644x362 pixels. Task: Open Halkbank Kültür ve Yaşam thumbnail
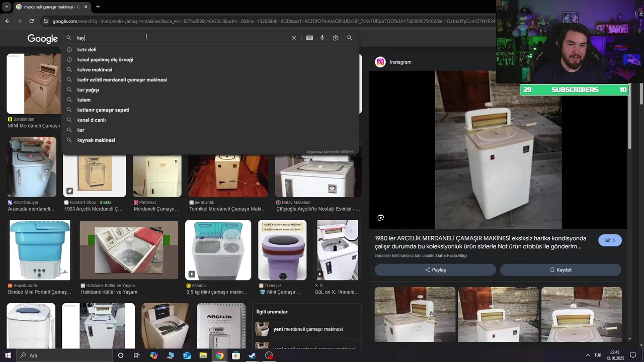tap(129, 250)
